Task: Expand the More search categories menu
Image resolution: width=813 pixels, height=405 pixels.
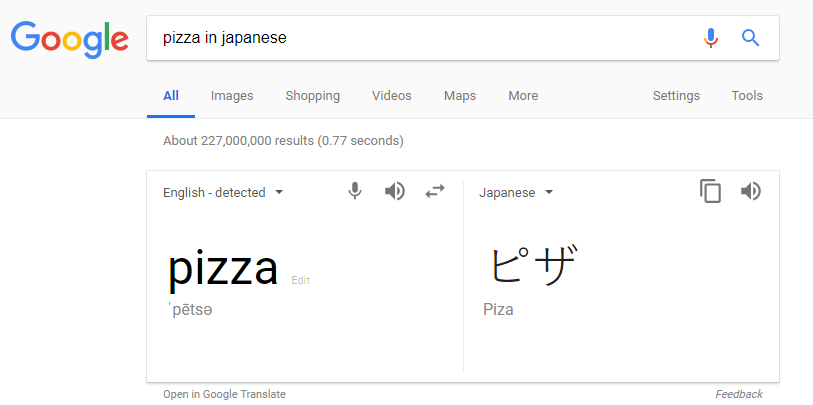Action: [x=523, y=96]
